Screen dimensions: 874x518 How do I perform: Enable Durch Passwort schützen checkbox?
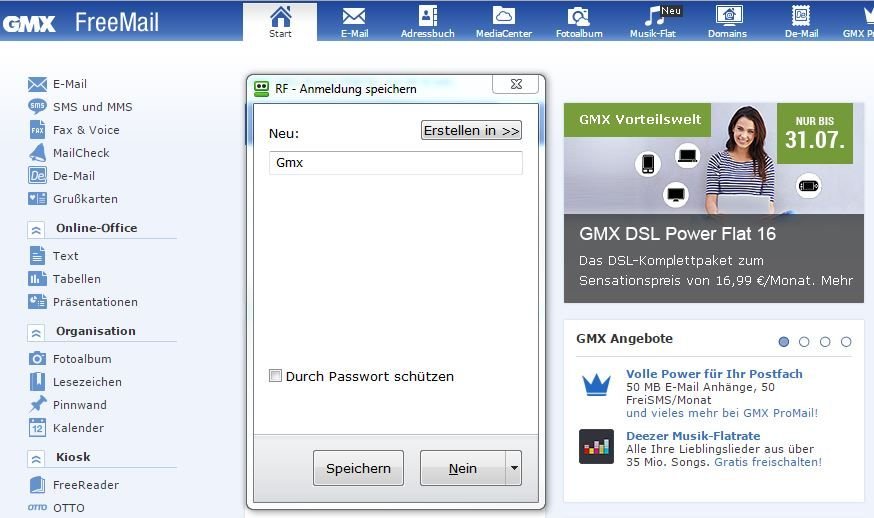(275, 376)
